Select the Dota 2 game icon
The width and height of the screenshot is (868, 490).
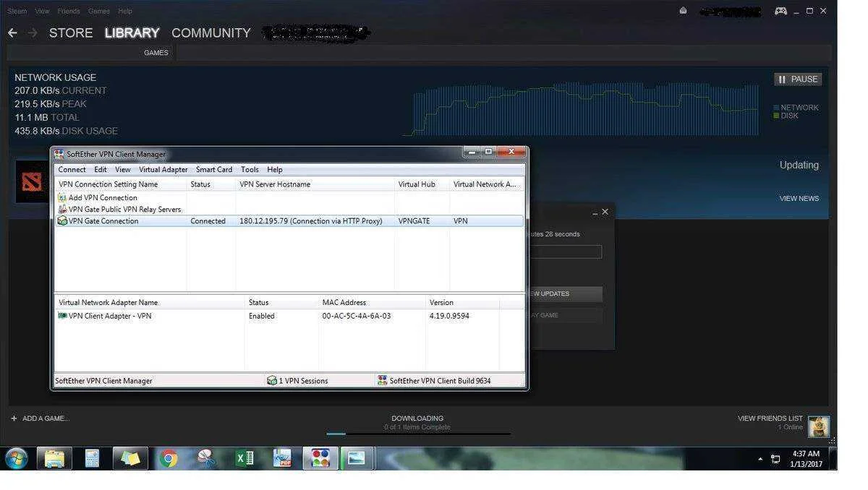[x=32, y=181]
